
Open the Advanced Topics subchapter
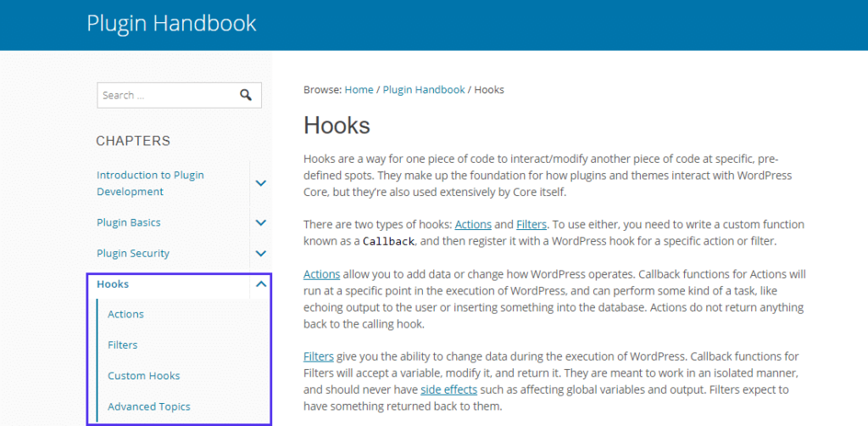(148, 406)
